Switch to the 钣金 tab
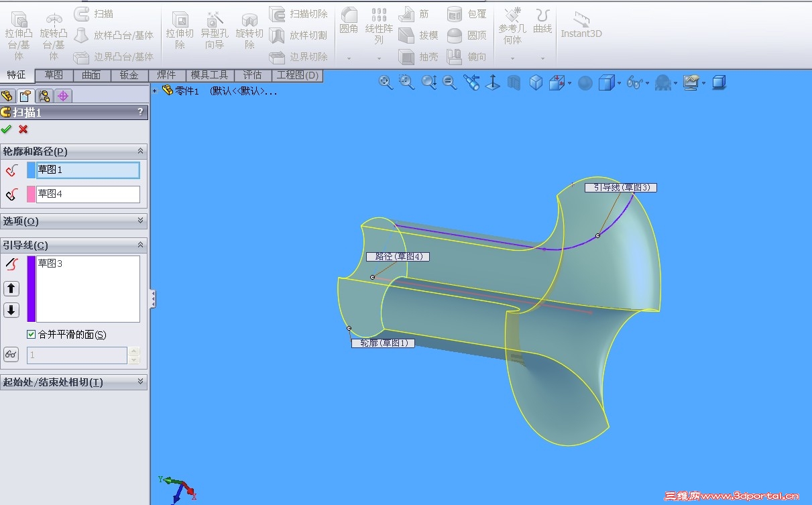 (129, 75)
